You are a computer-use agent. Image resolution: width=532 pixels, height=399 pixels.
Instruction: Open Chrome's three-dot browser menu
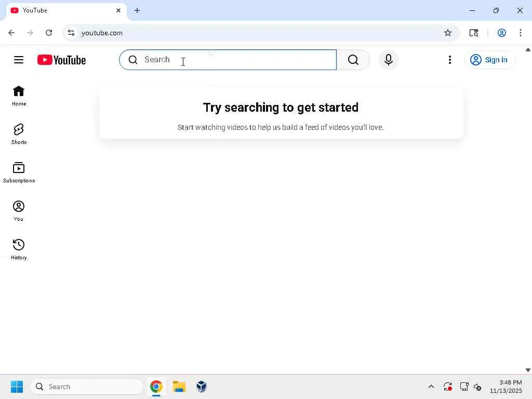click(521, 33)
